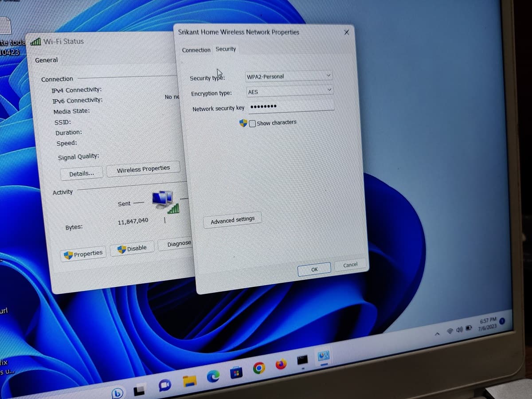Close the Wireless Network Properties dialog
The image size is (532, 399).
tap(346, 32)
